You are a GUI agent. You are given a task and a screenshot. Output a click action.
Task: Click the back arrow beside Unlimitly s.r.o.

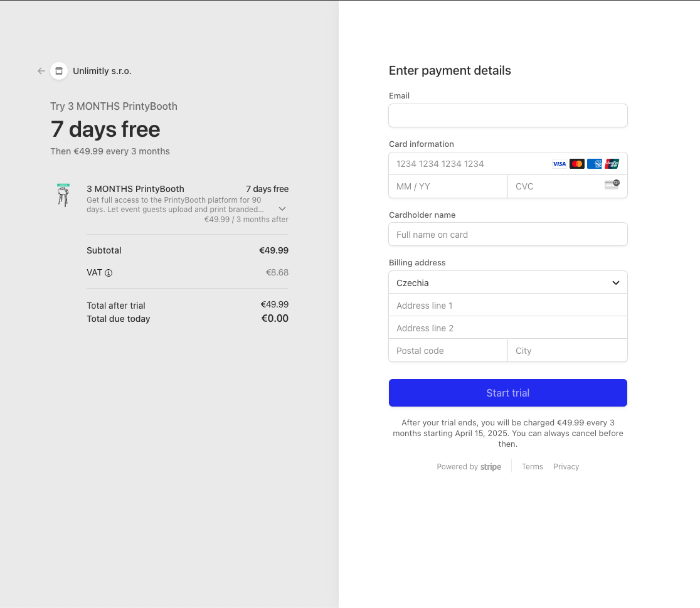41,71
